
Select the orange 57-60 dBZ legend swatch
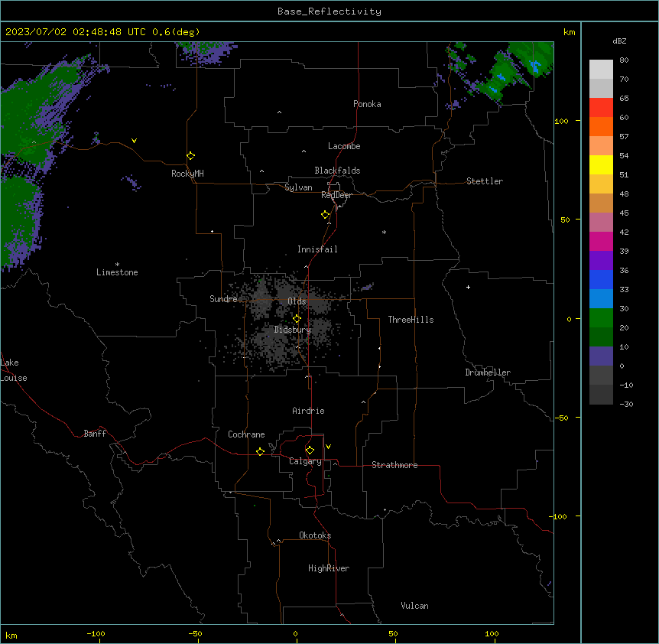coord(601,126)
